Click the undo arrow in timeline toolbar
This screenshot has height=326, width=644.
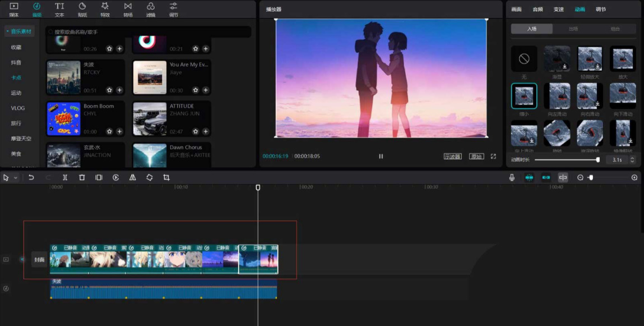[31, 177]
